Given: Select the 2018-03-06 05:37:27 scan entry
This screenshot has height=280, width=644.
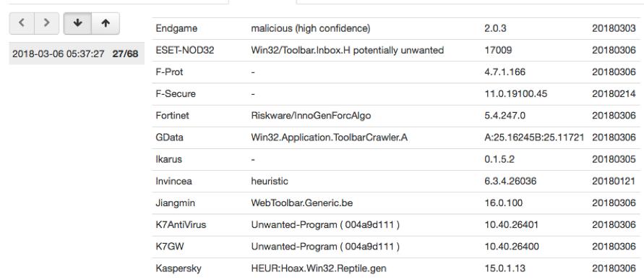Looking at the screenshot, I should click(x=77, y=54).
